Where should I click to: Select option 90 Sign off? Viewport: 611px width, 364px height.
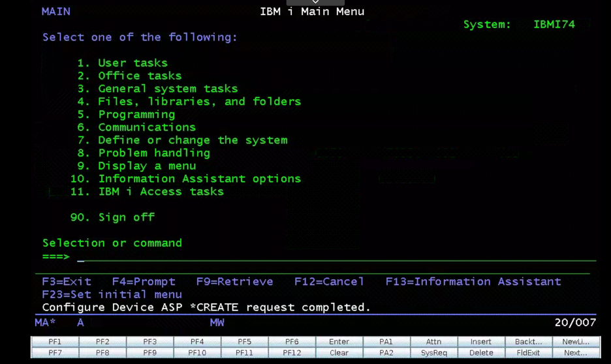click(112, 217)
